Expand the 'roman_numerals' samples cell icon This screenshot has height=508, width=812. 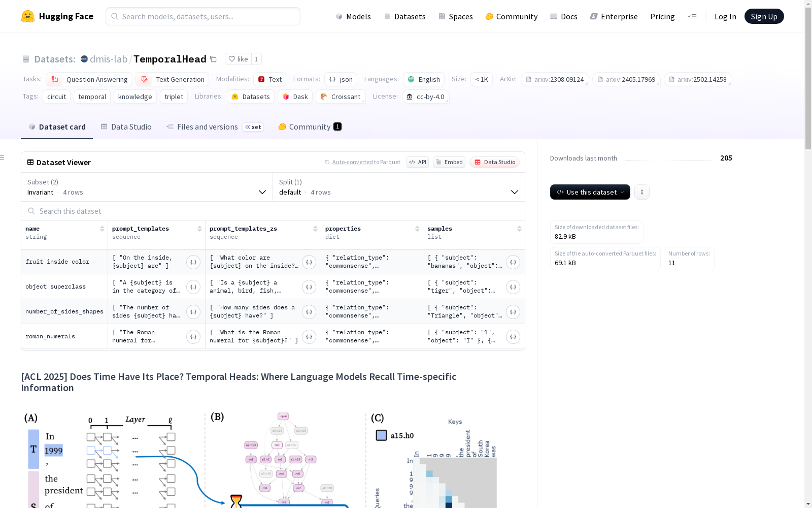point(513,337)
